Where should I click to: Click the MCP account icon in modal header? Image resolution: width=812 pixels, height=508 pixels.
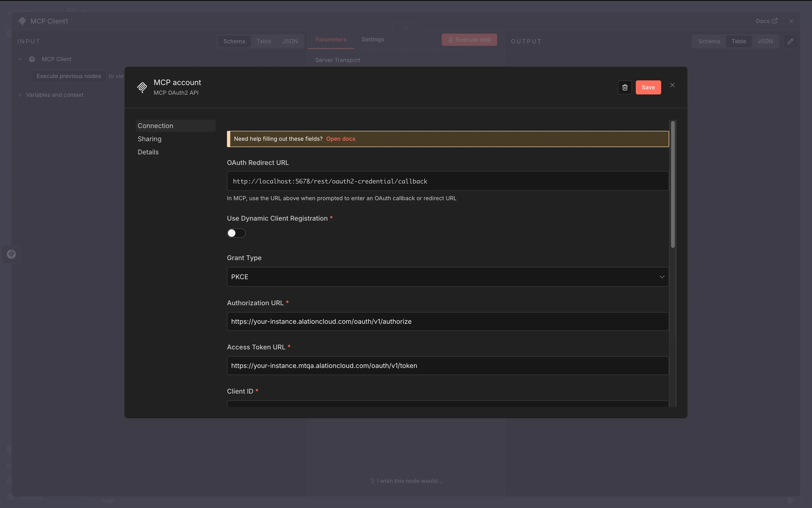(x=141, y=87)
